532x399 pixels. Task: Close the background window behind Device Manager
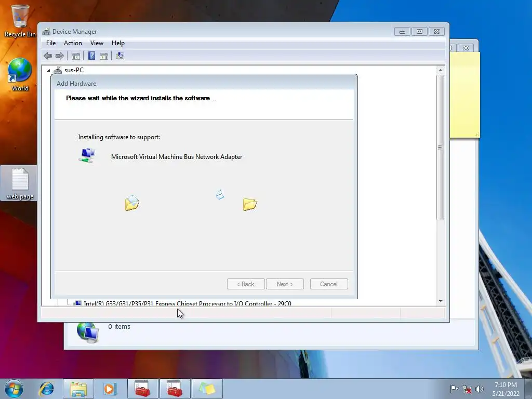pos(465,48)
